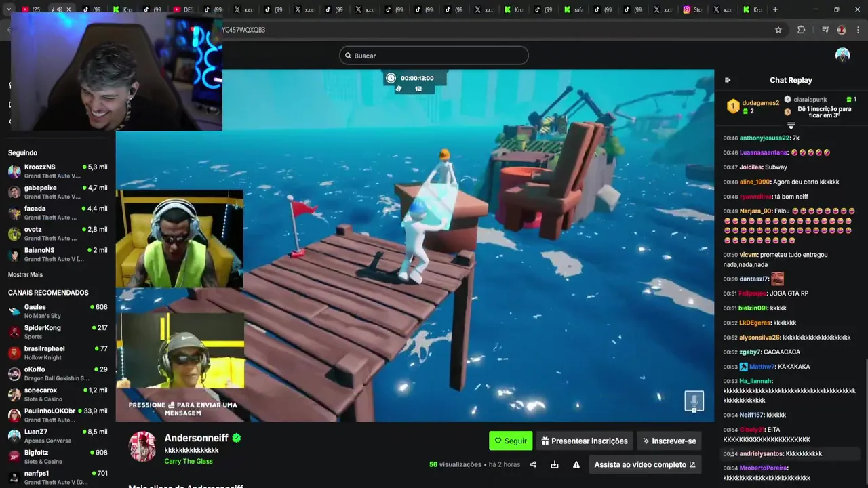This screenshot has height=488, width=868.
Task: Open gabepeixe channel in sidebar
Action: tap(58, 192)
